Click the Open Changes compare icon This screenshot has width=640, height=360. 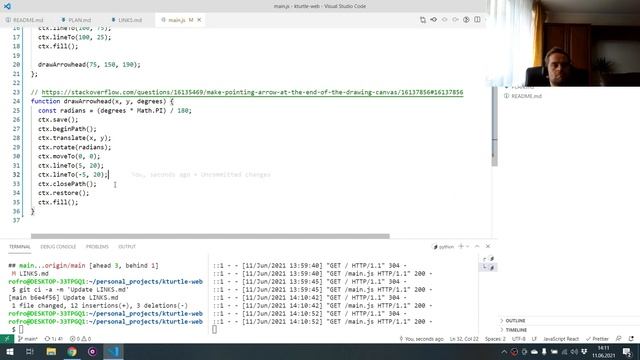[x=423, y=20]
